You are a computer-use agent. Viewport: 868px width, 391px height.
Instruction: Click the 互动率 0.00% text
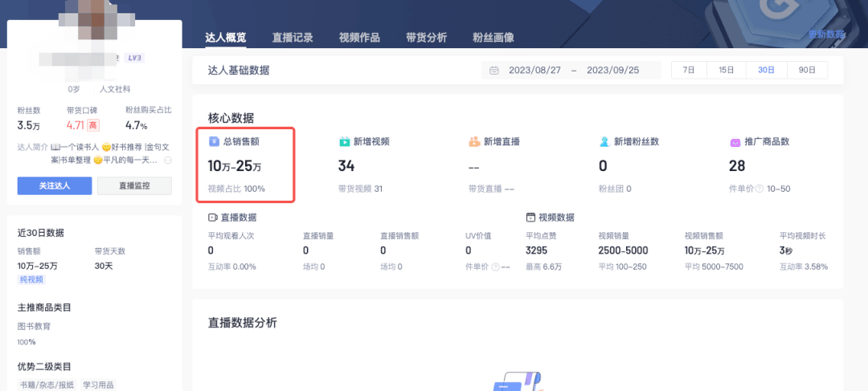click(x=232, y=267)
